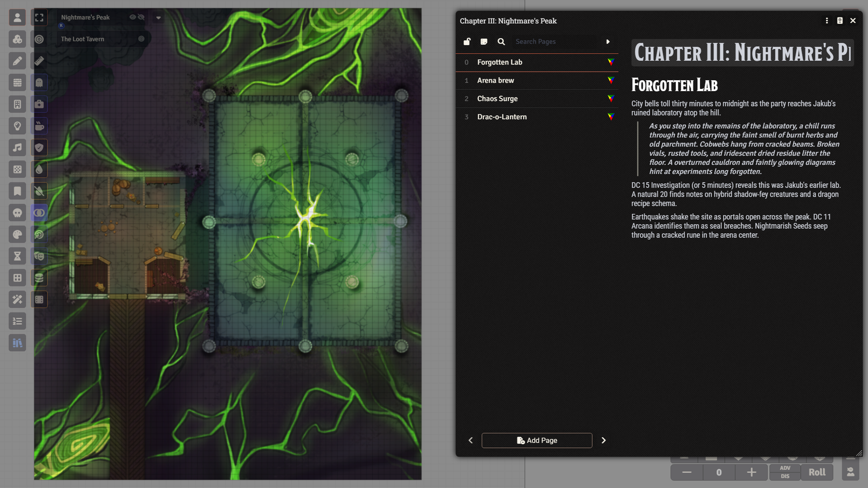Switch to The Loot Tavern scene
The width and height of the screenshot is (868, 488).
(82, 39)
